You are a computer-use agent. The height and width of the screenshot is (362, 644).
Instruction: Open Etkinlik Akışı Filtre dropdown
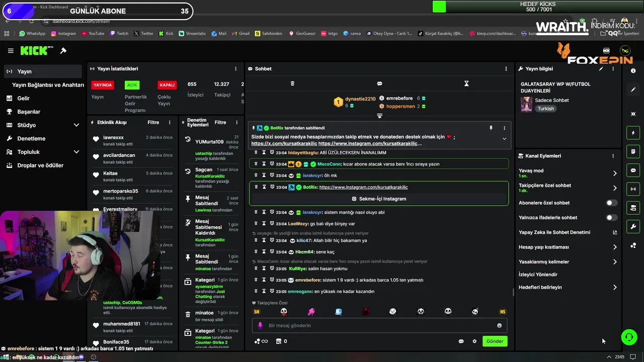pyautogui.click(x=153, y=122)
